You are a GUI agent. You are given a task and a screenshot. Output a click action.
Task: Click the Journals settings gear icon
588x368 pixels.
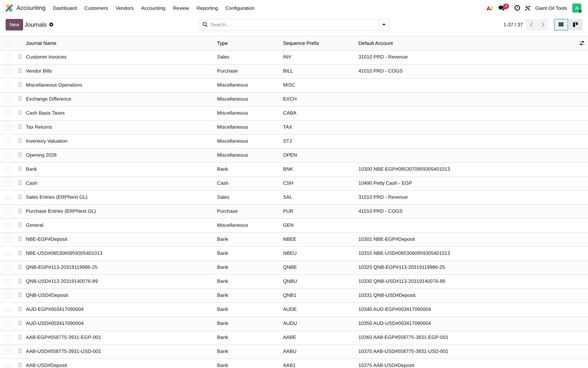pyautogui.click(x=51, y=25)
